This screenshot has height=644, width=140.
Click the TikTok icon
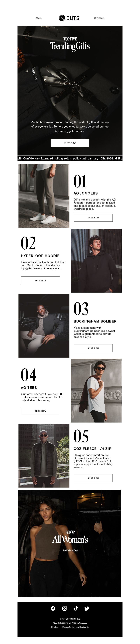76,608
